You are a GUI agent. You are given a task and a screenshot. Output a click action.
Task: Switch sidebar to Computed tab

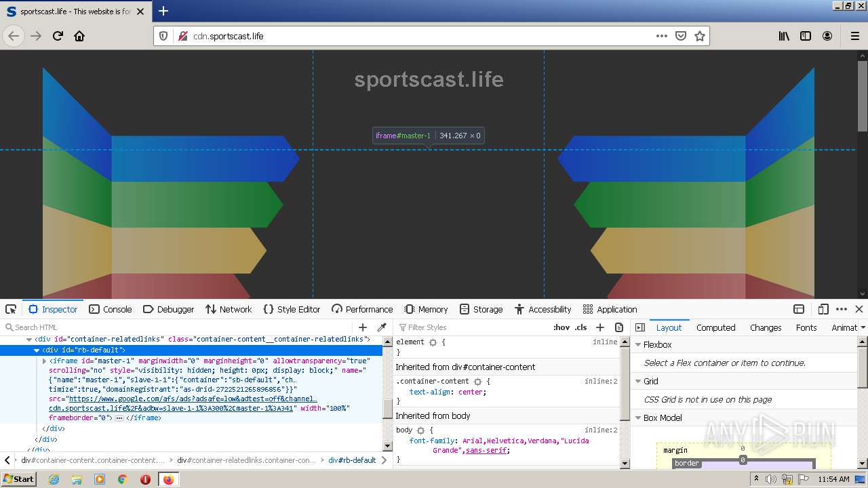(715, 327)
